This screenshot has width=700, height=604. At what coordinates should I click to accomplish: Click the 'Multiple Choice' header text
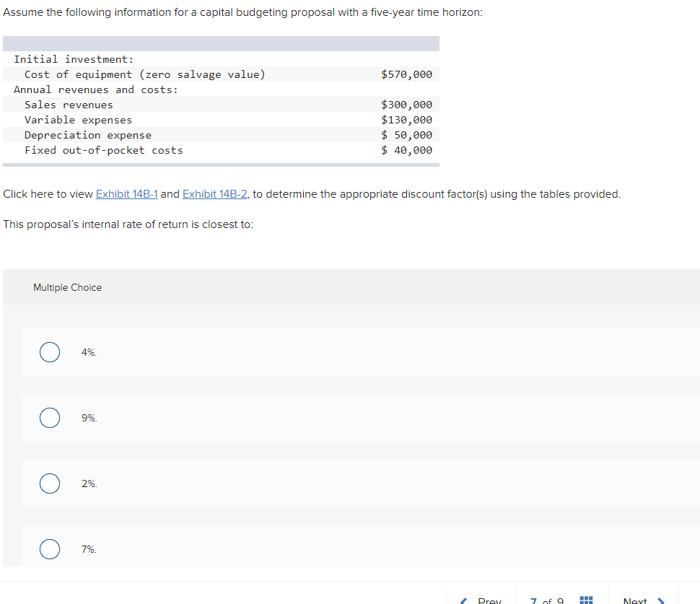[67, 287]
